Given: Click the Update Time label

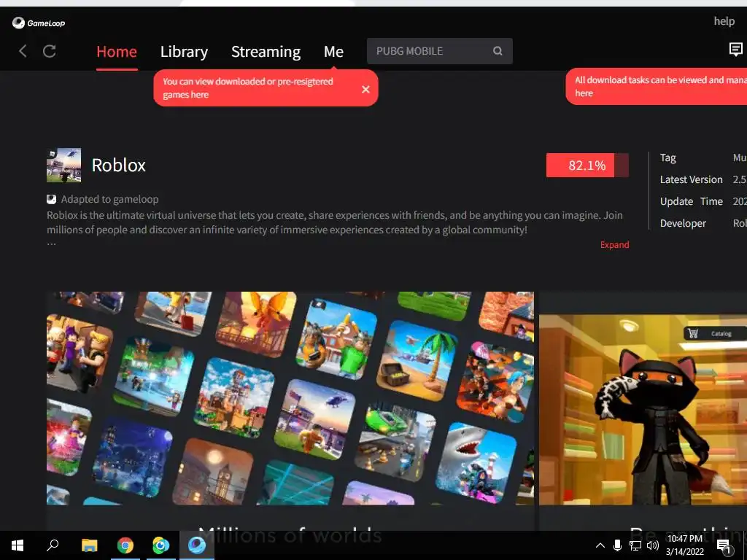Looking at the screenshot, I should click(x=692, y=201).
